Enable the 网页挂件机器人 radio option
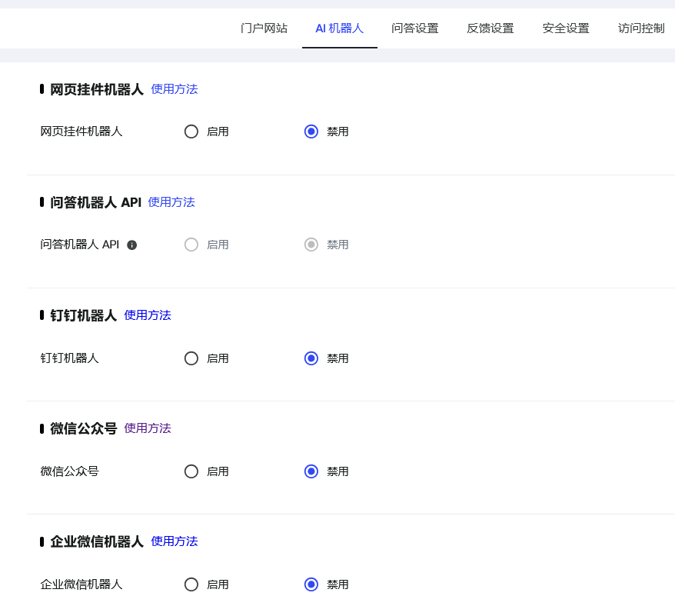The height and width of the screenshot is (616, 675). tap(191, 132)
